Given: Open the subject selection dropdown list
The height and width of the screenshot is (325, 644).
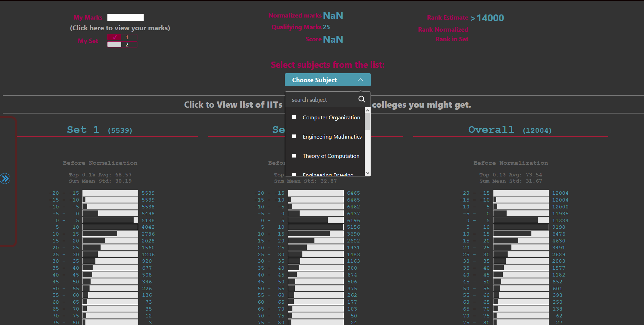Looking at the screenshot, I should (328, 80).
